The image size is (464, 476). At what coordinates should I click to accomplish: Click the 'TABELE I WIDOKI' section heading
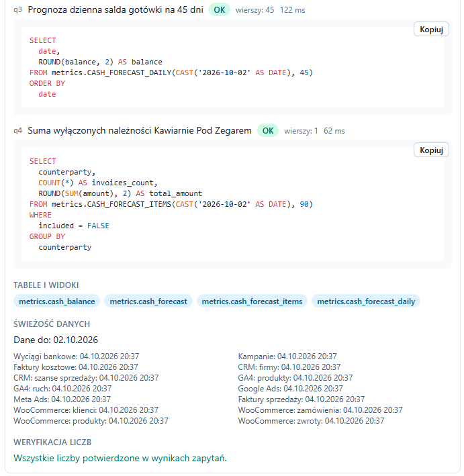(x=46, y=285)
